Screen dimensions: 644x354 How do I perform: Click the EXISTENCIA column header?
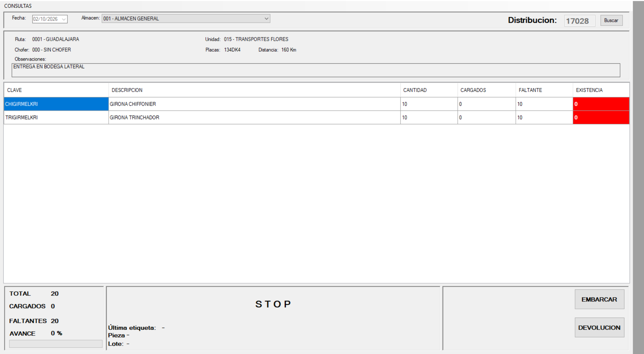(x=601, y=90)
